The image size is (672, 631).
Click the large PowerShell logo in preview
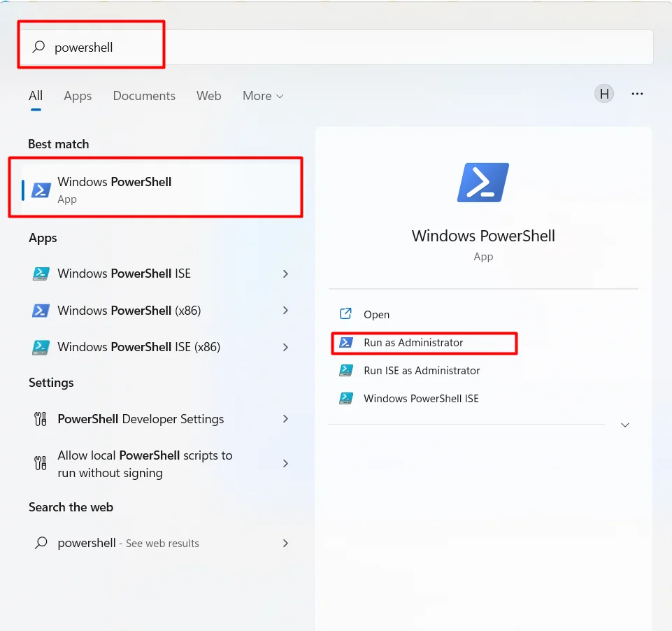coord(483,182)
